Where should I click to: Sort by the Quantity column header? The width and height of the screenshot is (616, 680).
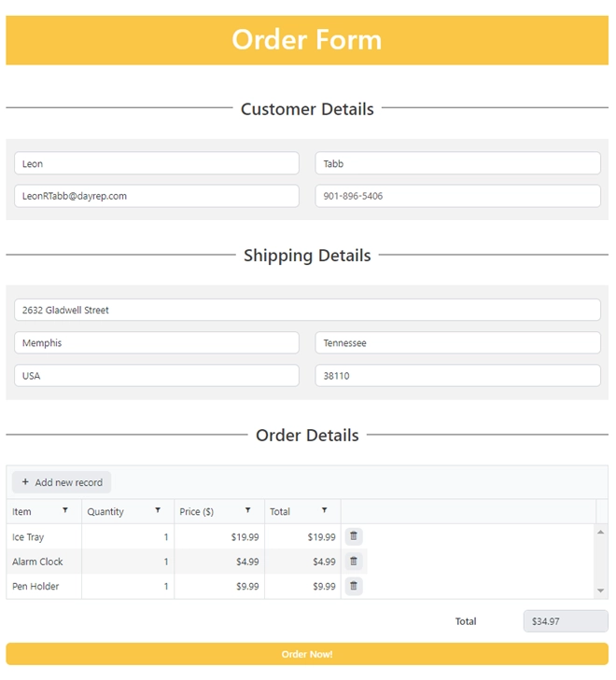(105, 512)
